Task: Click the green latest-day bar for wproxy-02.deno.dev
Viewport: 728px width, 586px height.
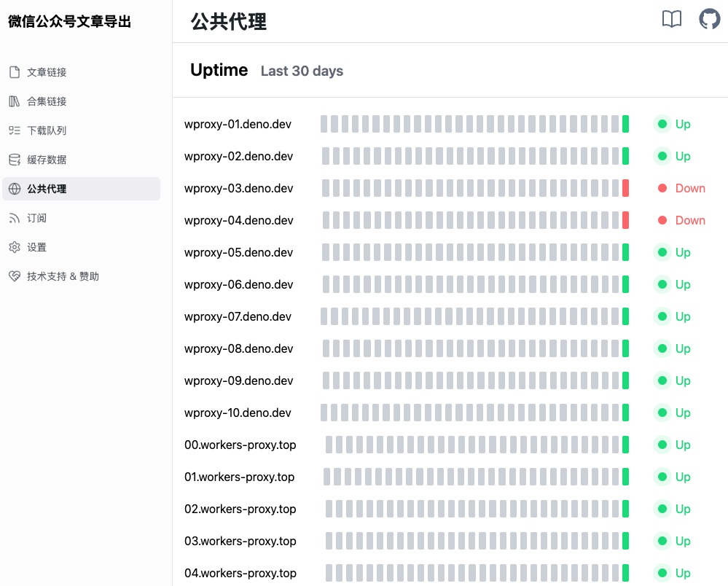Action: 625,156
